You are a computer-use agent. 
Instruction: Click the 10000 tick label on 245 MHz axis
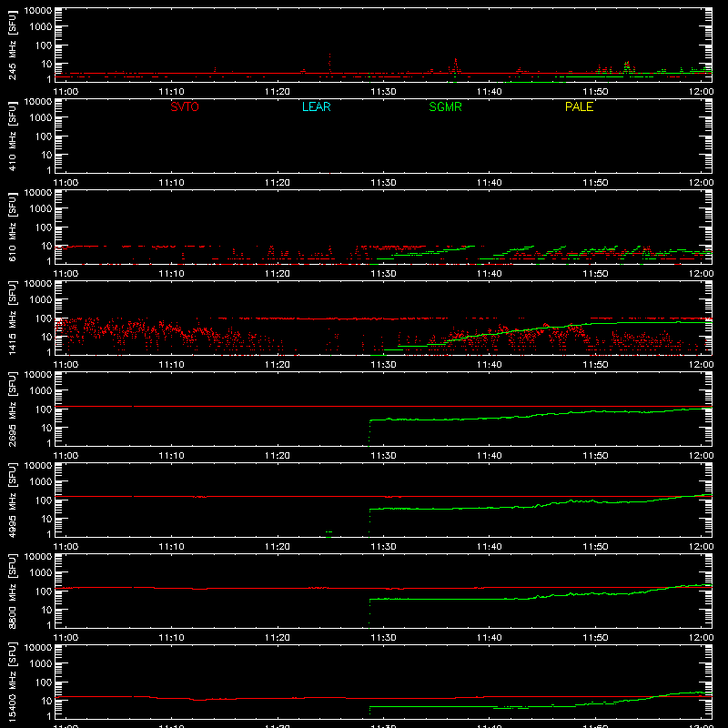click(x=38, y=11)
